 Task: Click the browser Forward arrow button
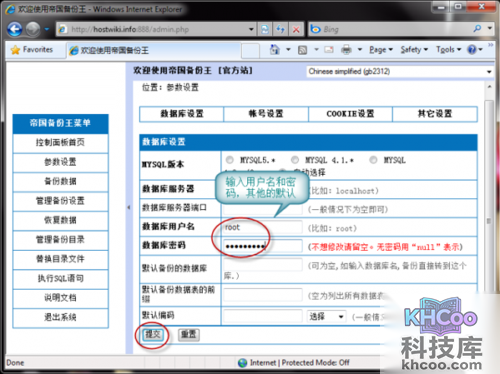[x=33, y=29]
